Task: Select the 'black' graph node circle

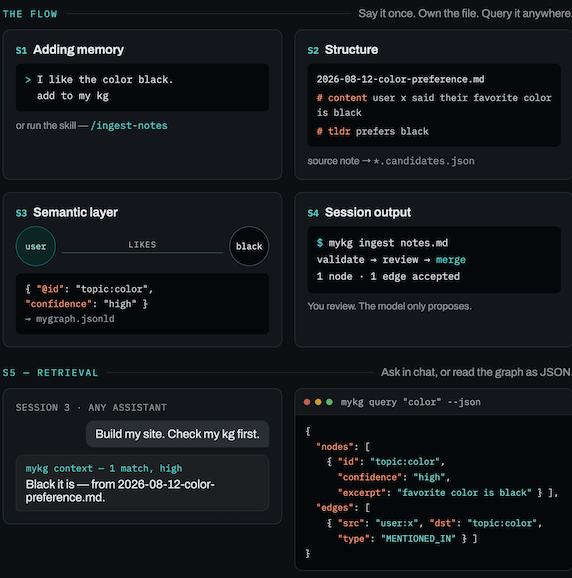Action: click(249, 246)
